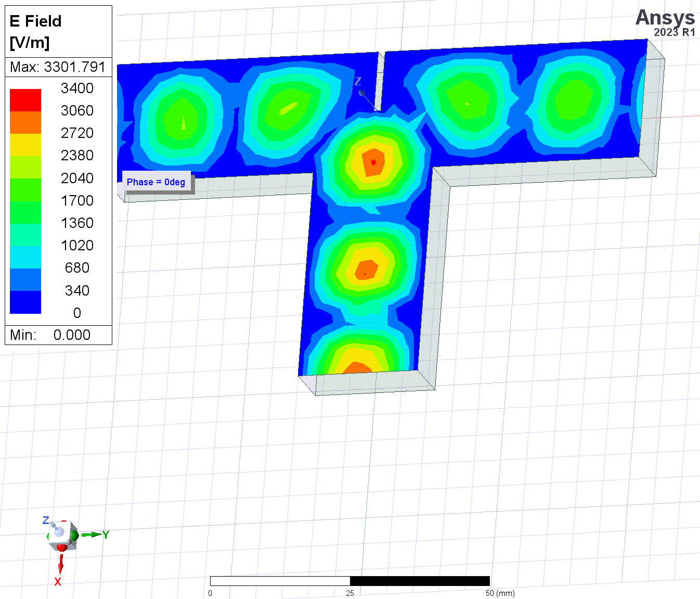Click the red X axis arrow of the orientation triad

(x=60, y=564)
